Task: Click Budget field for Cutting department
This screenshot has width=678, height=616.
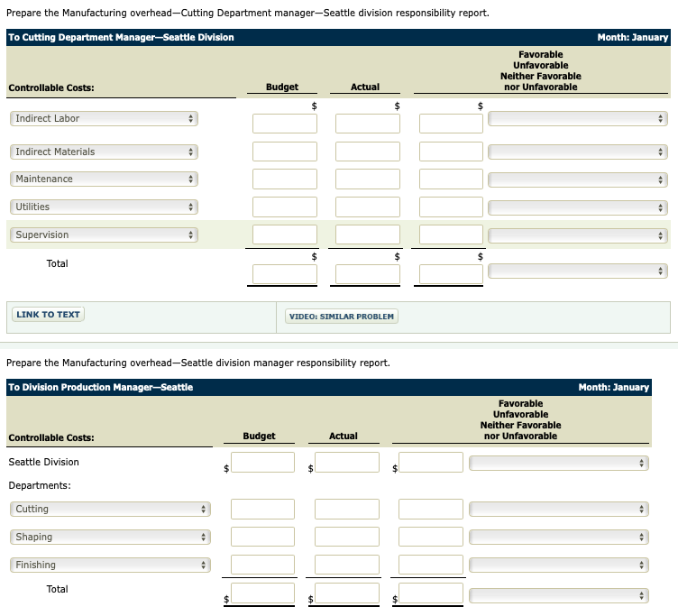Action: coord(263,510)
